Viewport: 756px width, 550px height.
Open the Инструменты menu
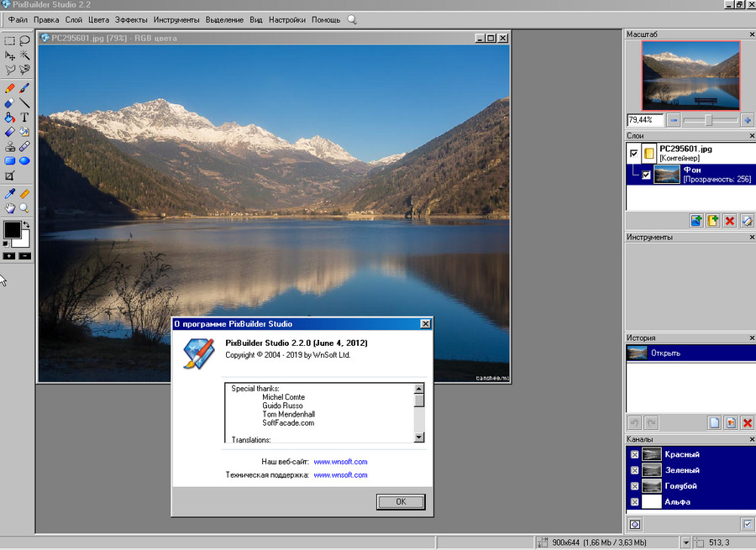coord(176,20)
